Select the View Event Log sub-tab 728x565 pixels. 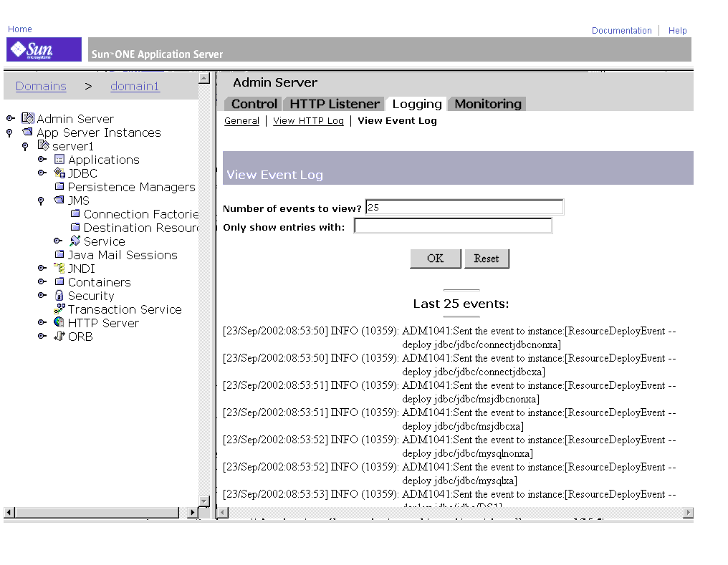point(397,120)
